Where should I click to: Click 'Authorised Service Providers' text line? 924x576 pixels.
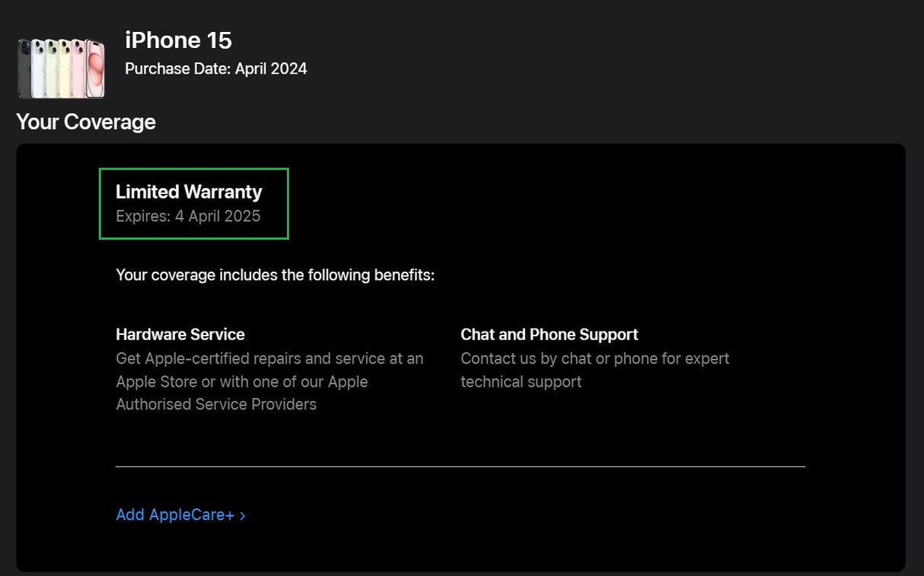[x=216, y=405]
